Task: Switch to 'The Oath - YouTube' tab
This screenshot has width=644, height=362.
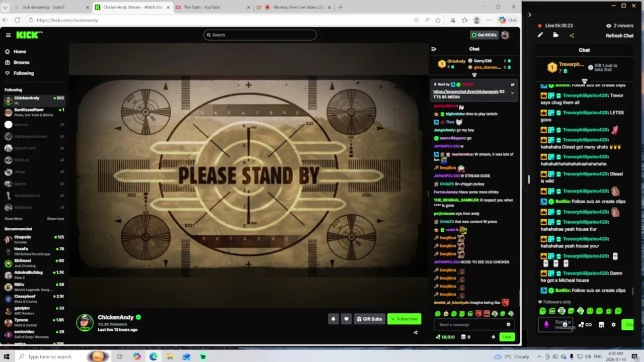Action: (x=213, y=7)
